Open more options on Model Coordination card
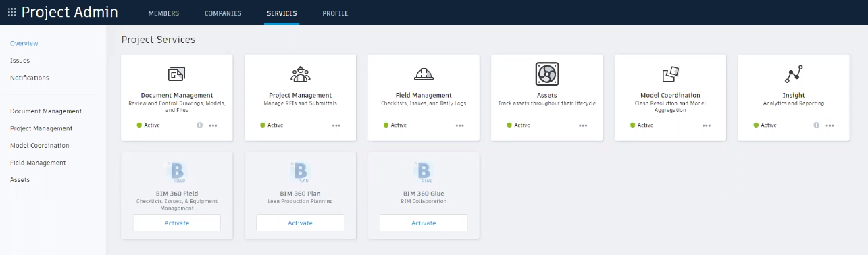Image resolution: width=868 pixels, height=255 pixels. click(x=707, y=125)
